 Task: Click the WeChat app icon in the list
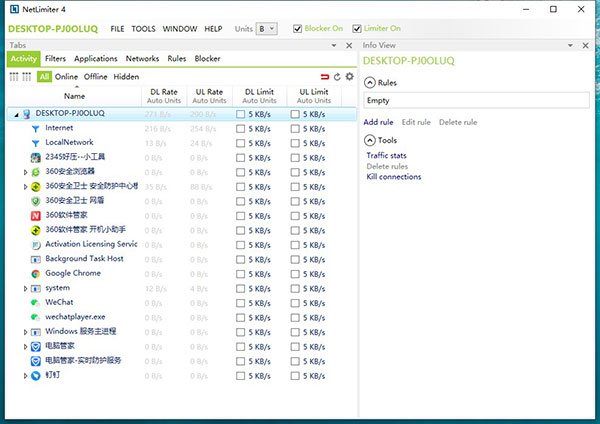coord(35,302)
